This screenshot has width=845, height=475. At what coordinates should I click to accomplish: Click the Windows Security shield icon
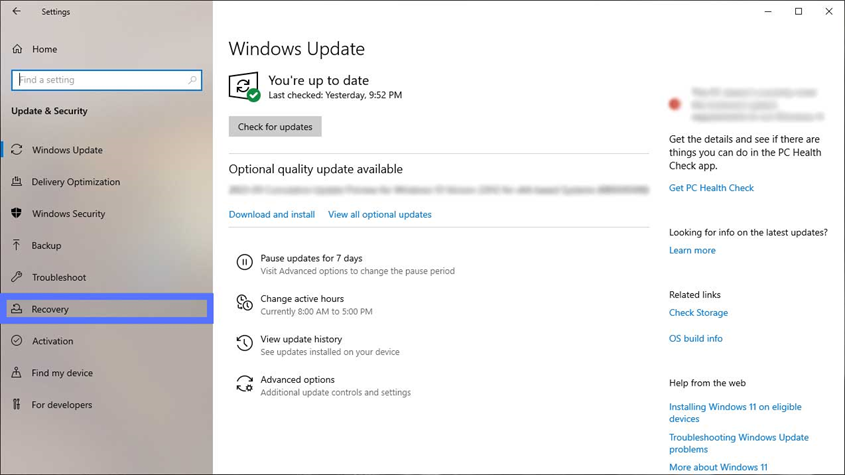pos(17,214)
